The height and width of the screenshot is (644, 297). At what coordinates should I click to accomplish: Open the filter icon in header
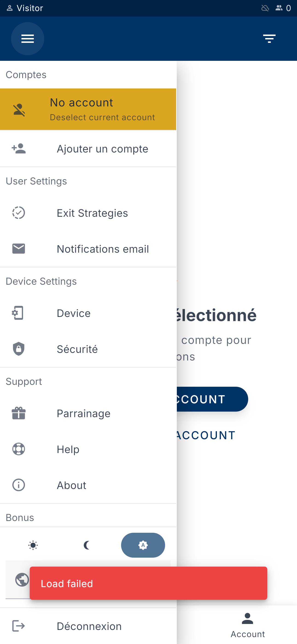click(x=269, y=39)
